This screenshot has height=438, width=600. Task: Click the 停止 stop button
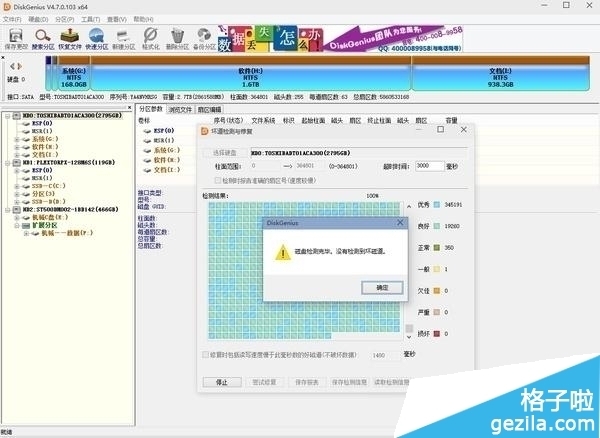[x=222, y=382]
